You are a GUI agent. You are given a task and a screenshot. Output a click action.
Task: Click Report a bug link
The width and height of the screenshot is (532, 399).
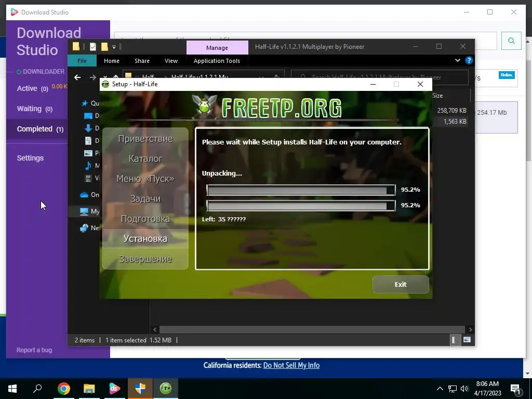tap(34, 350)
